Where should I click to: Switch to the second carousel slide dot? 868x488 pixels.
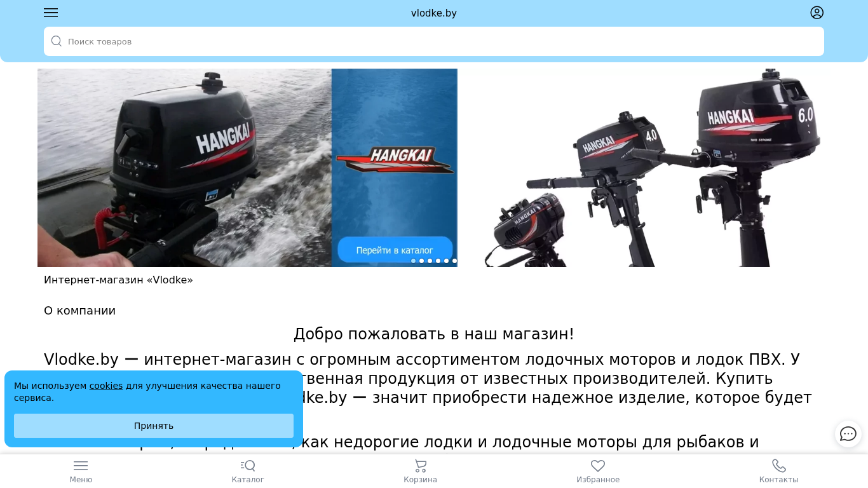[x=422, y=261]
